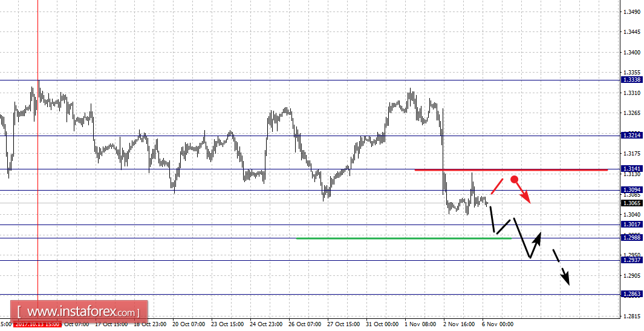Click the 1.2950 price axis value

pyautogui.click(x=632, y=255)
